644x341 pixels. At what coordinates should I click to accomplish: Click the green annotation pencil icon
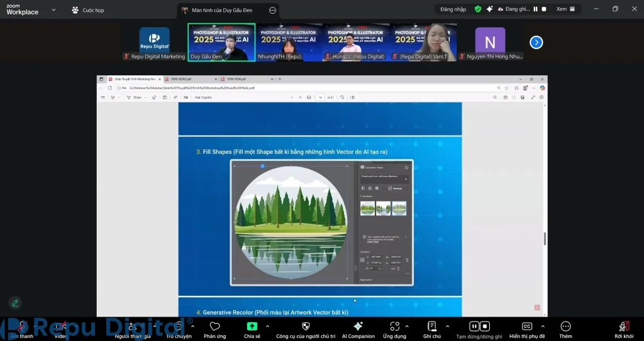point(15,303)
